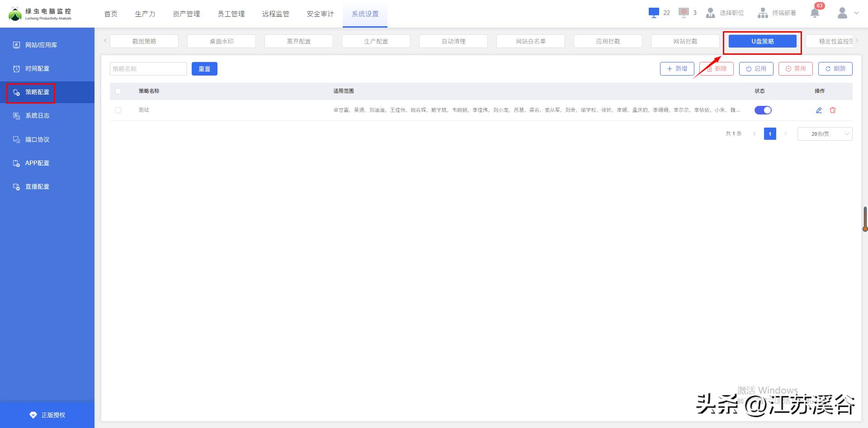Screen dimensions: 868x428
Task: Switch to the 生产配置 tab
Action: pos(376,41)
